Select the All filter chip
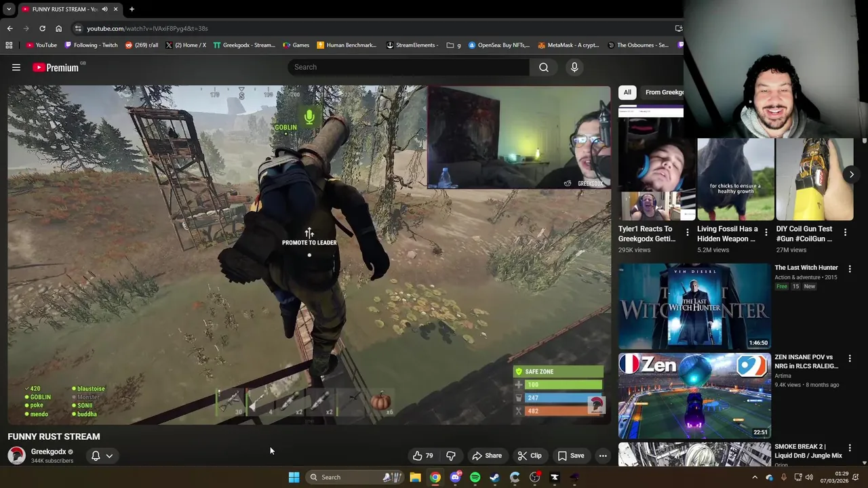The height and width of the screenshot is (488, 868). click(627, 92)
